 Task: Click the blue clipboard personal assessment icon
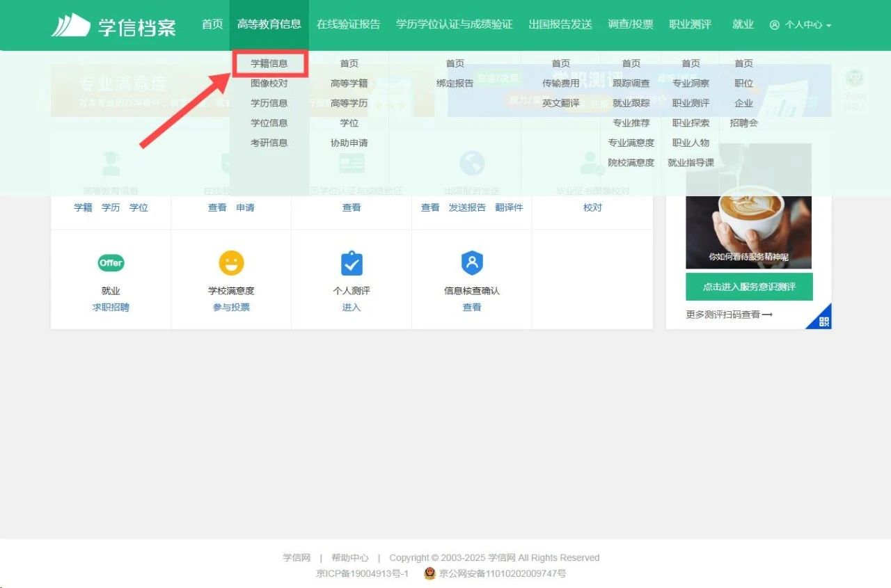(x=352, y=263)
